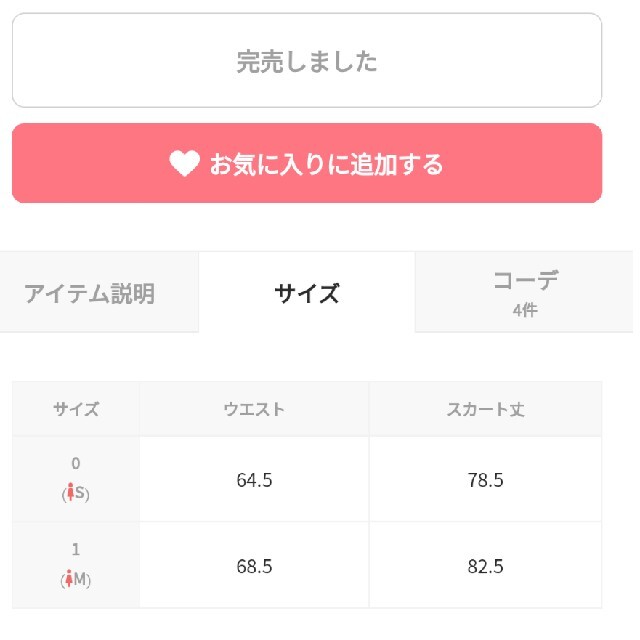Click the waist value 64.5 cell
The image size is (640, 640).
coord(254,479)
